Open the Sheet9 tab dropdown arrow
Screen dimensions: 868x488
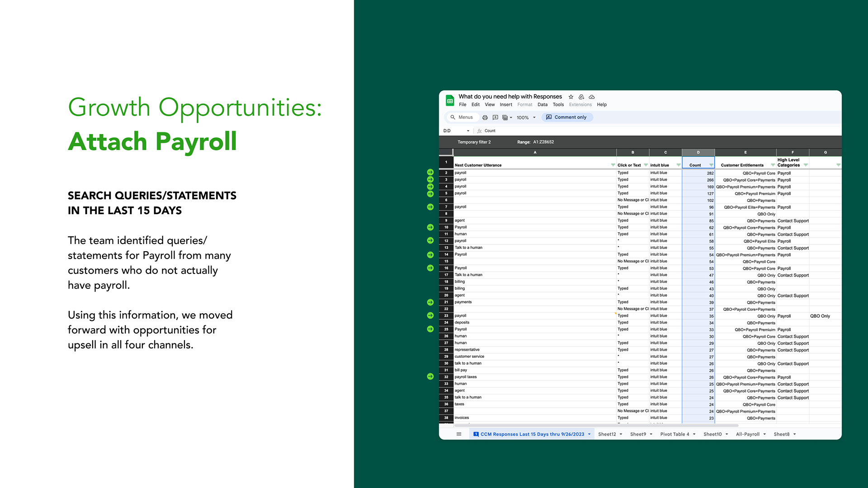651,434
